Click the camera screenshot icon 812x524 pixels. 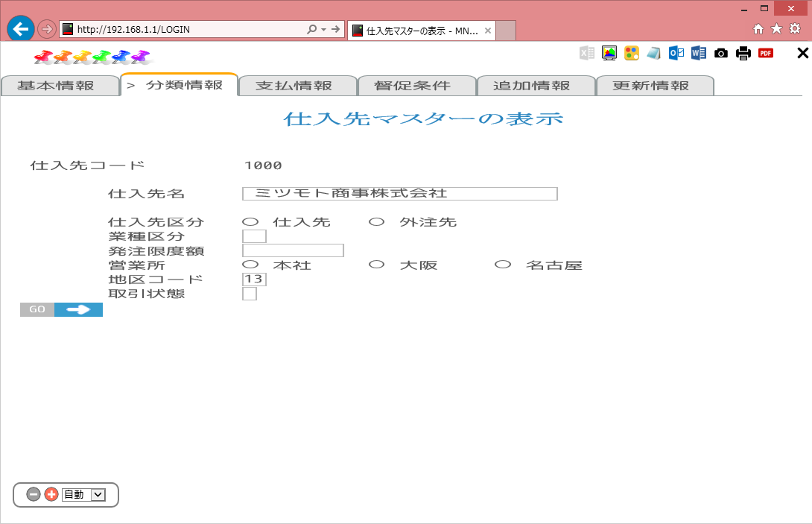pyautogui.click(x=721, y=53)
